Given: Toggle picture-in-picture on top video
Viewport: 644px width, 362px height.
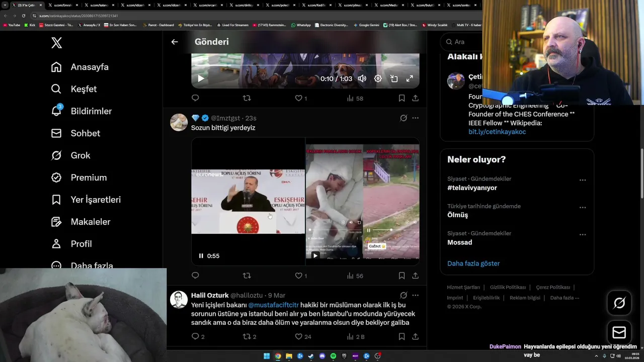Looking at the screenshot, I should coord(394,78).
